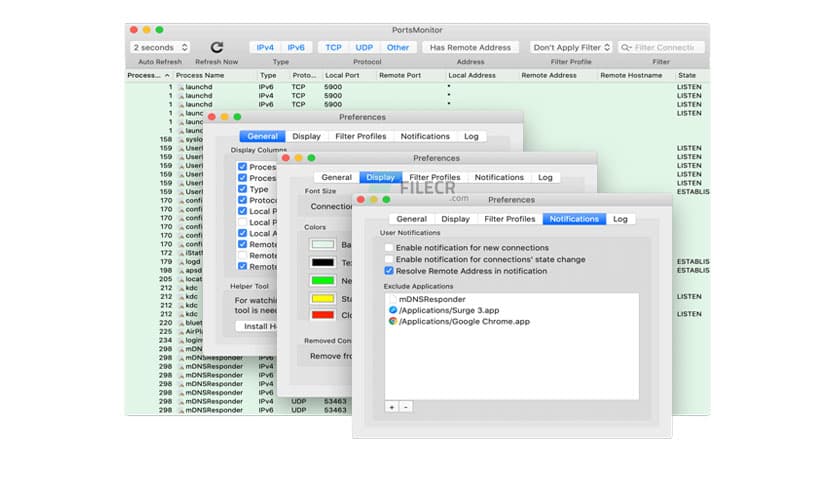This screenshot has width=836, height=484.
Task: Select the process row with ID 198
Action: [165, 270]
